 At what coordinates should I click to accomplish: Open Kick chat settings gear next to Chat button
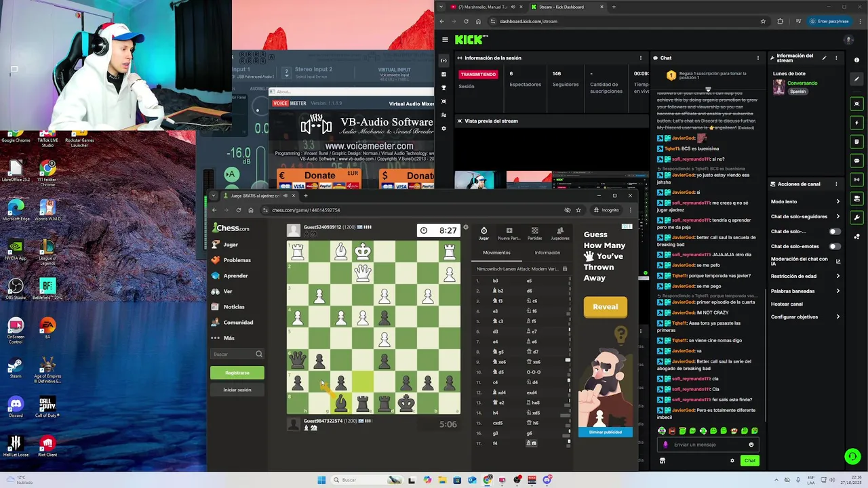[732, 461]
